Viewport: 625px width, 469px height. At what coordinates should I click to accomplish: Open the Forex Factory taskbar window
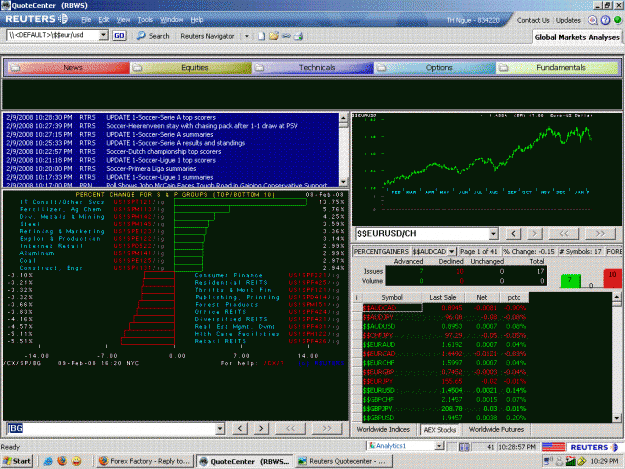(144, 461)
